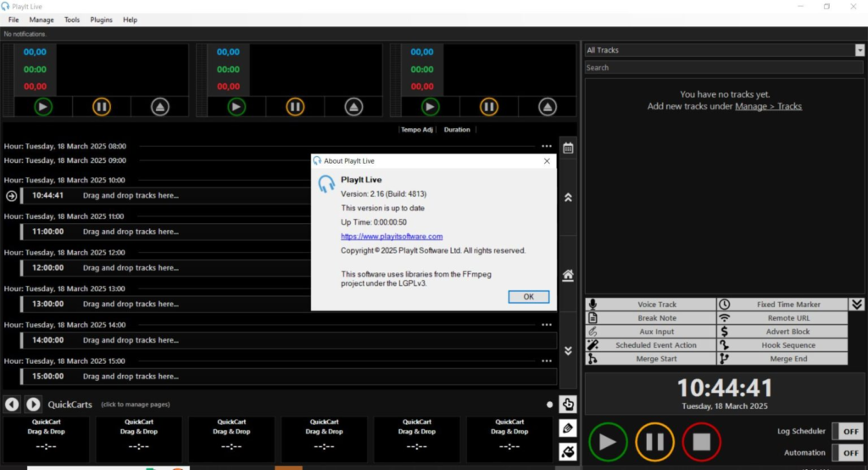Insert an Aux Input item
The height and width of the screenshot is (470, 868).
[650, 332]
